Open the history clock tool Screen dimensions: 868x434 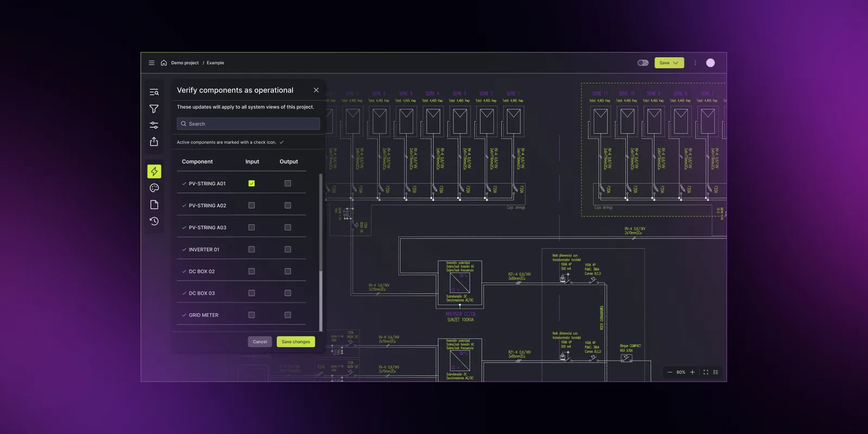pyautogui.click(x=154, y=221)
